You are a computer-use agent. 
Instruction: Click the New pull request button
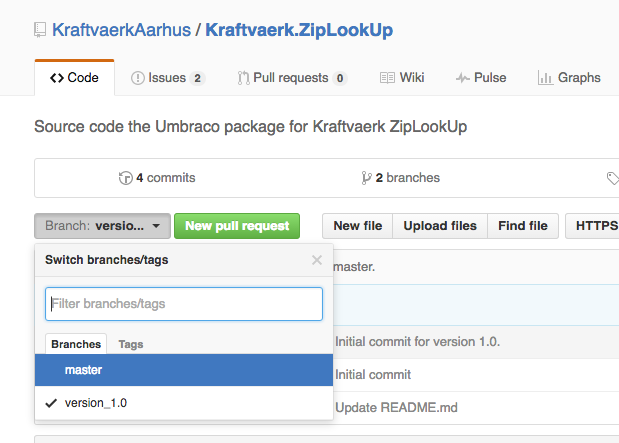click(237, 226)
